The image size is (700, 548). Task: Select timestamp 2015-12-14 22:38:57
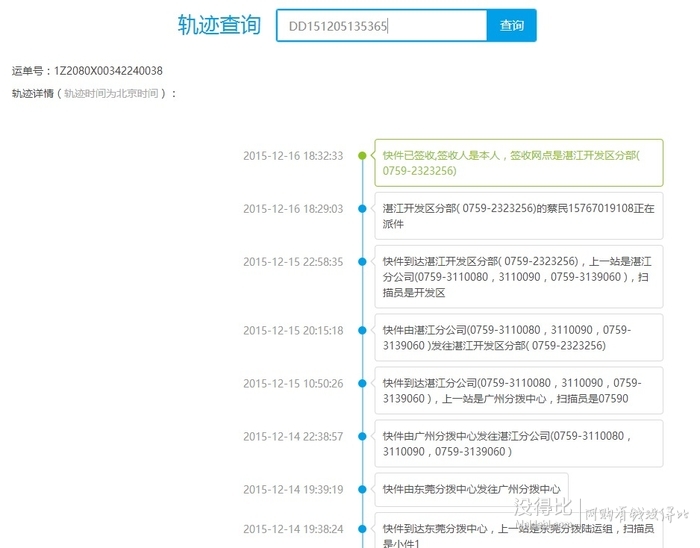pyautogui.click(x=293, y=436)
